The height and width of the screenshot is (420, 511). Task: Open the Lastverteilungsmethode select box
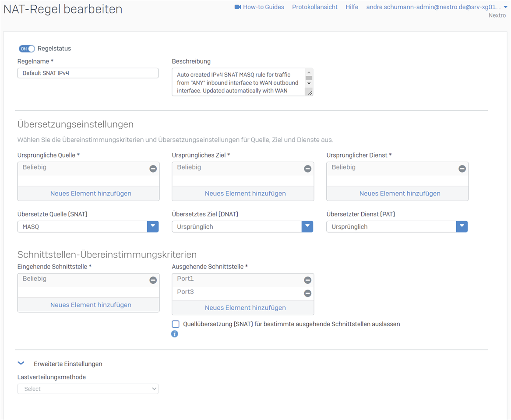tap(88, 388)
